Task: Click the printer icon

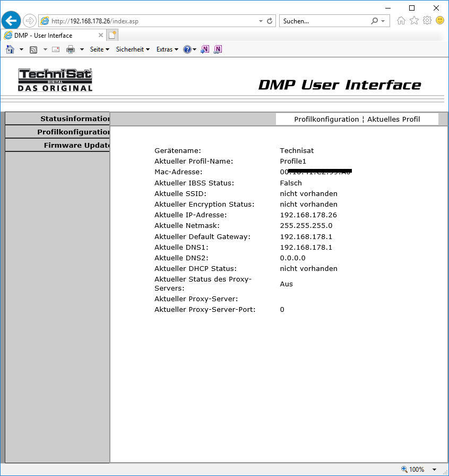Action: point(71,49)
